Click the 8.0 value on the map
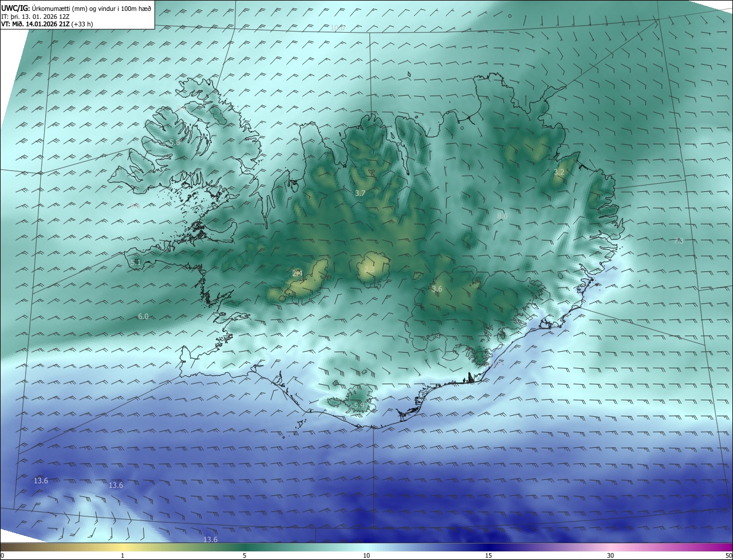 [502, 216]
